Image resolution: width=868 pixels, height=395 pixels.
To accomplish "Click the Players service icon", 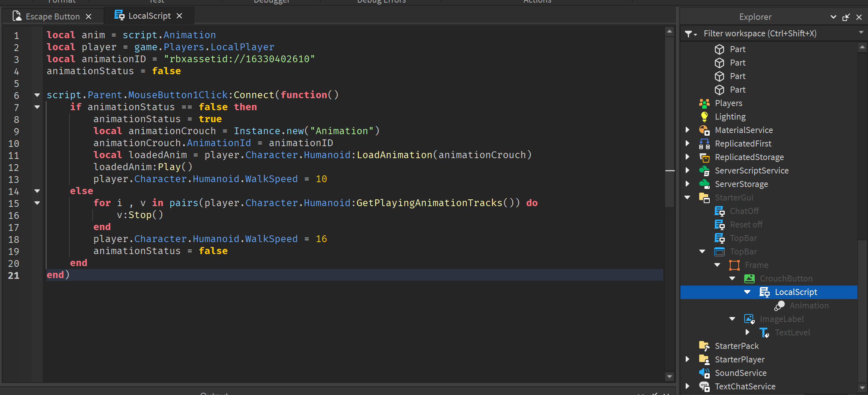I will click(704, 103).
